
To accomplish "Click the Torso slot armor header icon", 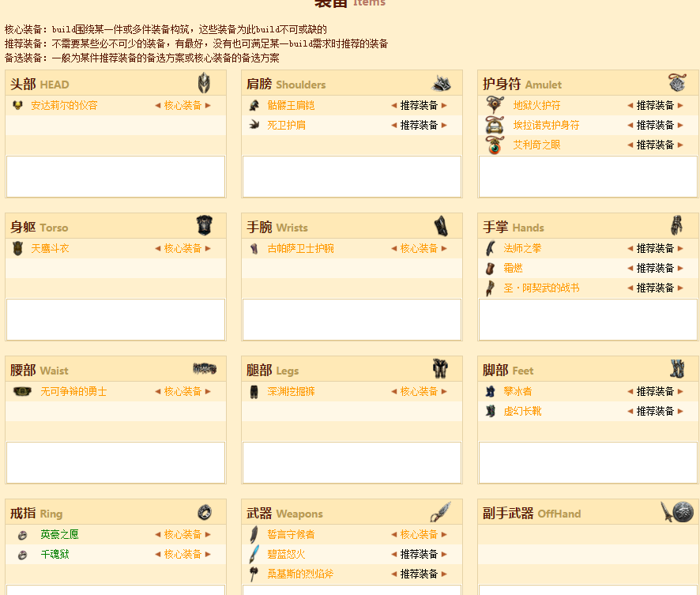I will click(x=205, y=225).
